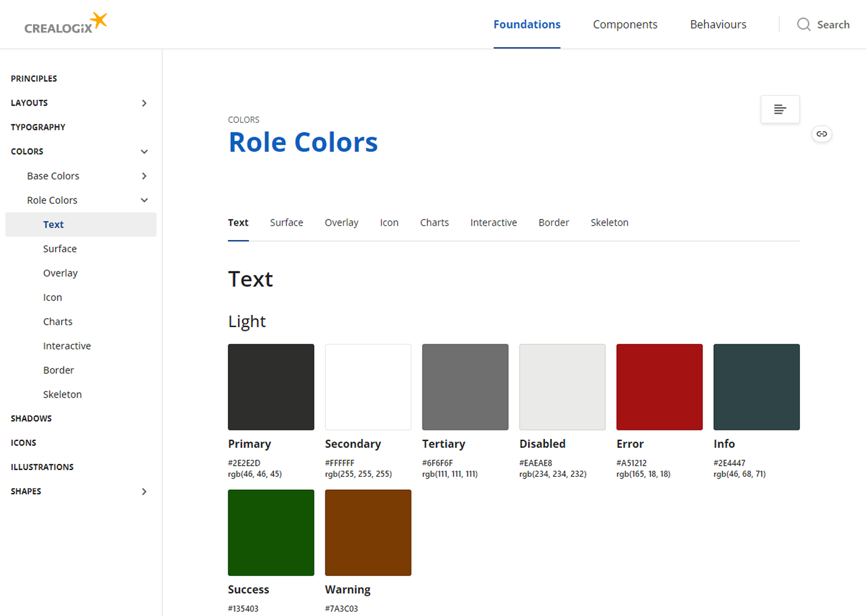Switch to the Charts tab

[x=434, y=223]
